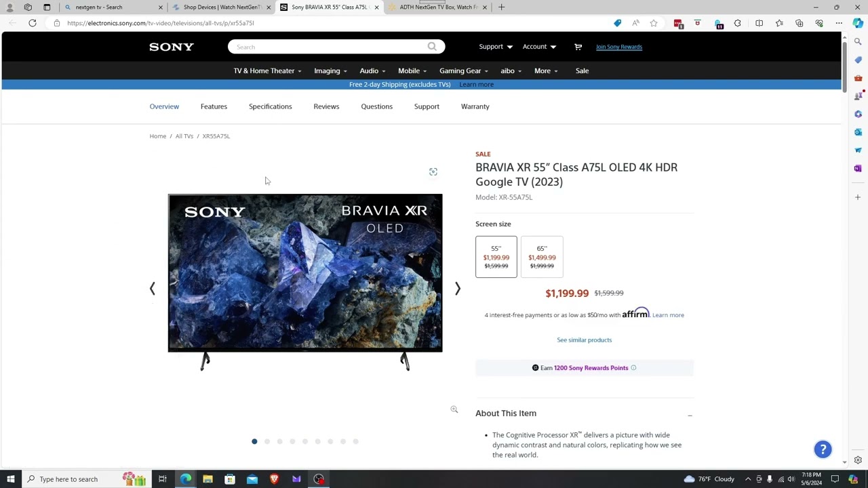Switch to Overview product tab

pyautogui.click(x=164, y=106)
